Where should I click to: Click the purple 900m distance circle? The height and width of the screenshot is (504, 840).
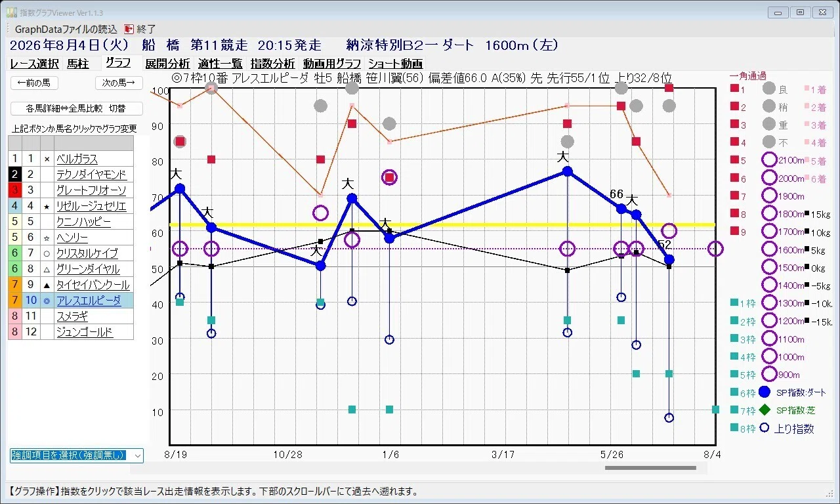(x=769, y=375)
